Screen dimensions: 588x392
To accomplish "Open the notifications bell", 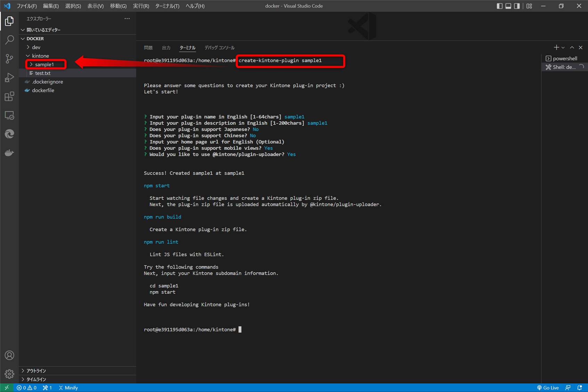I will pyautogui.click(x=580, y=388).
